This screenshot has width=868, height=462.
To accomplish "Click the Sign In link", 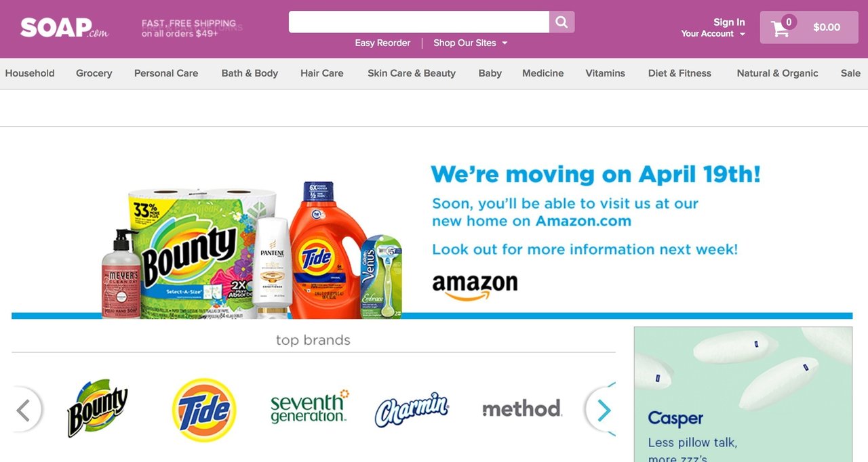I will point(729,22).
